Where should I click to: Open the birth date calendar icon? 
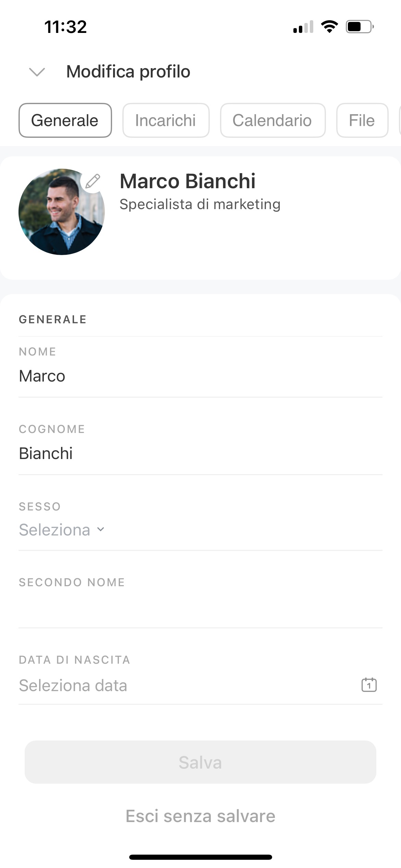369,685
